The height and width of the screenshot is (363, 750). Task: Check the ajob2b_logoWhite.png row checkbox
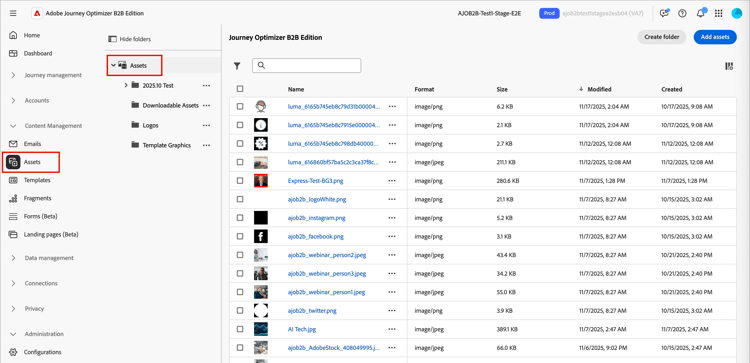coord(240,199)
